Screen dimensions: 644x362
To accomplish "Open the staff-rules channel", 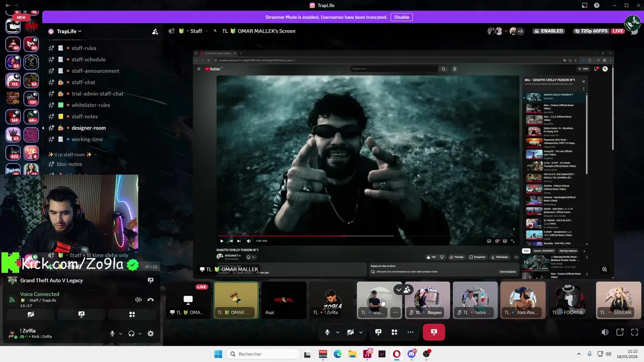I will [x=84, y=48].
